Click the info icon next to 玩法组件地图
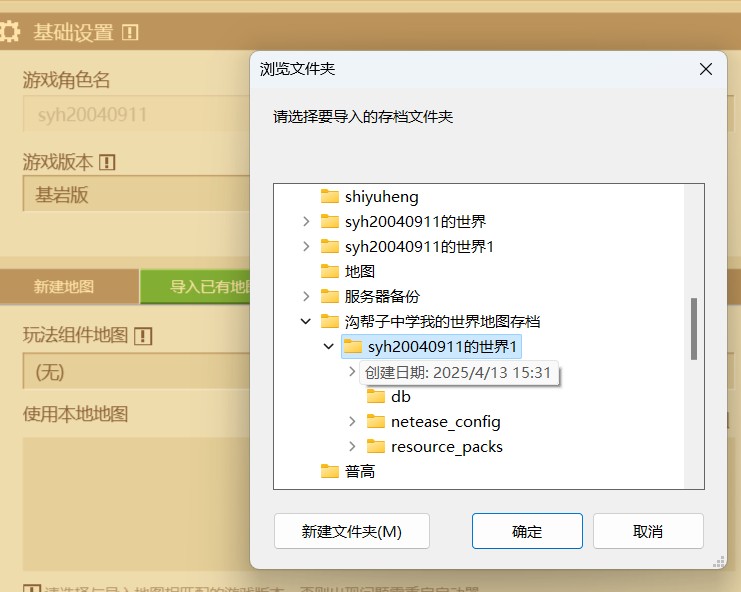The image size is (741, 592). click(143, 335)
